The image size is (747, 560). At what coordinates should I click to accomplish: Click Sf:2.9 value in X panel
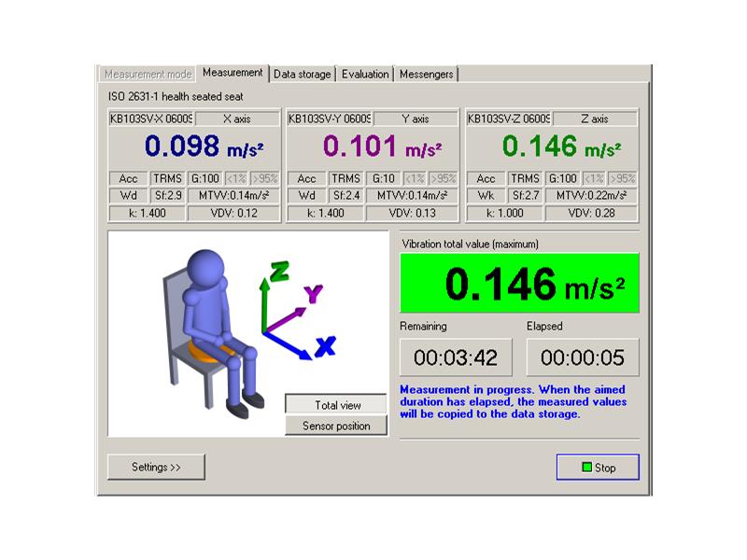[x=168, y=196]
